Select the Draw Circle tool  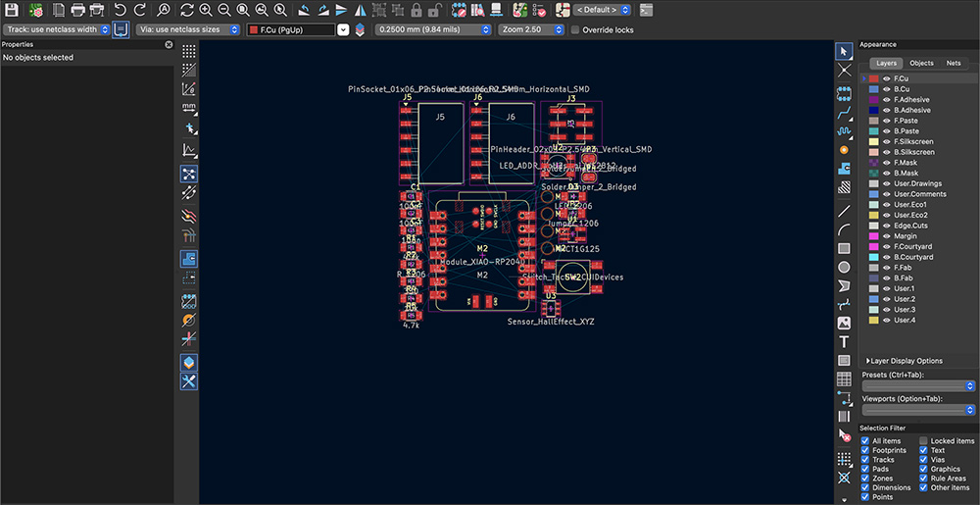click(x=844, y=267)
